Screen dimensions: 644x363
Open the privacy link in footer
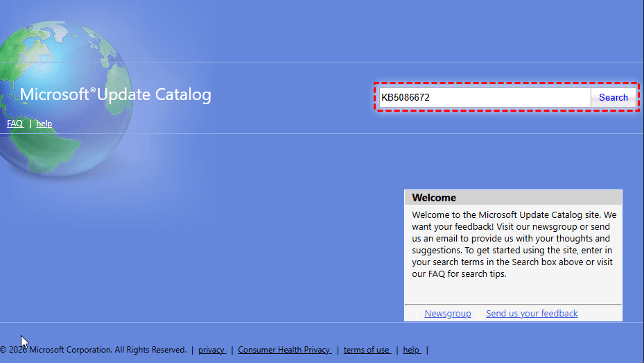(212, 350)
